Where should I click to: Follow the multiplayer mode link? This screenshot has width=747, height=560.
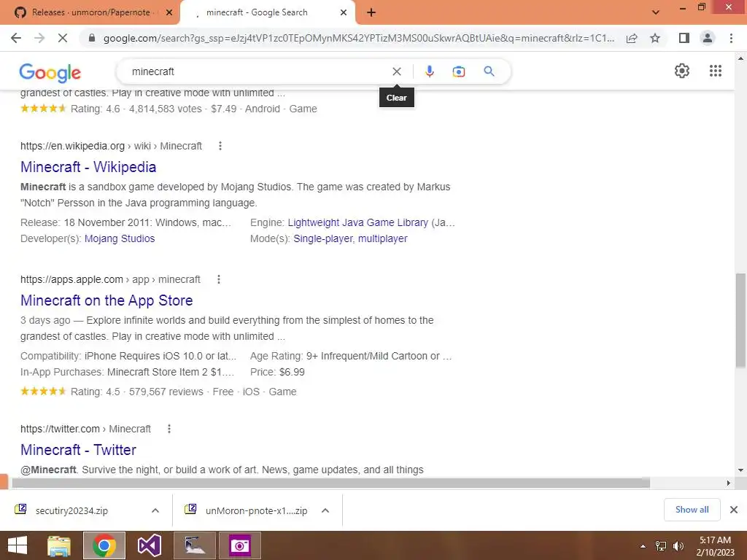point(382,238)
